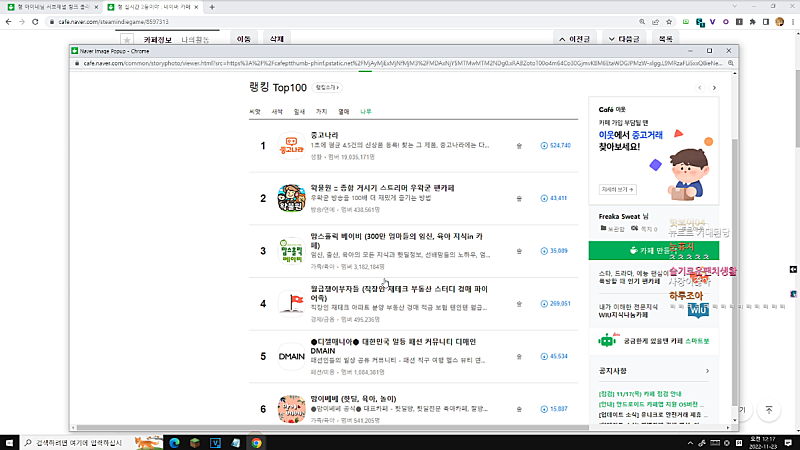Viewport: 800px width, 450px height.
Task: Open 왁물원 우왁굳 팬카페 title link
Action: (x=382, y=188)
